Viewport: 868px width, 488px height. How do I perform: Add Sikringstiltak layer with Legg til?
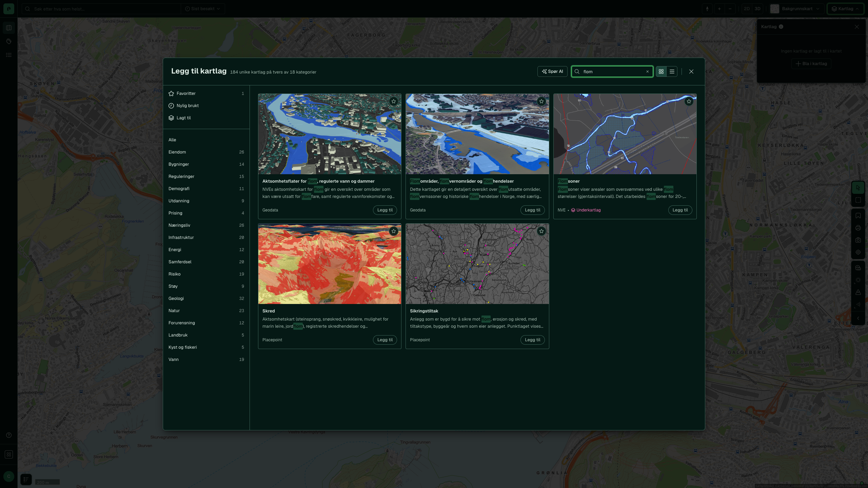(x=532, y=340)
